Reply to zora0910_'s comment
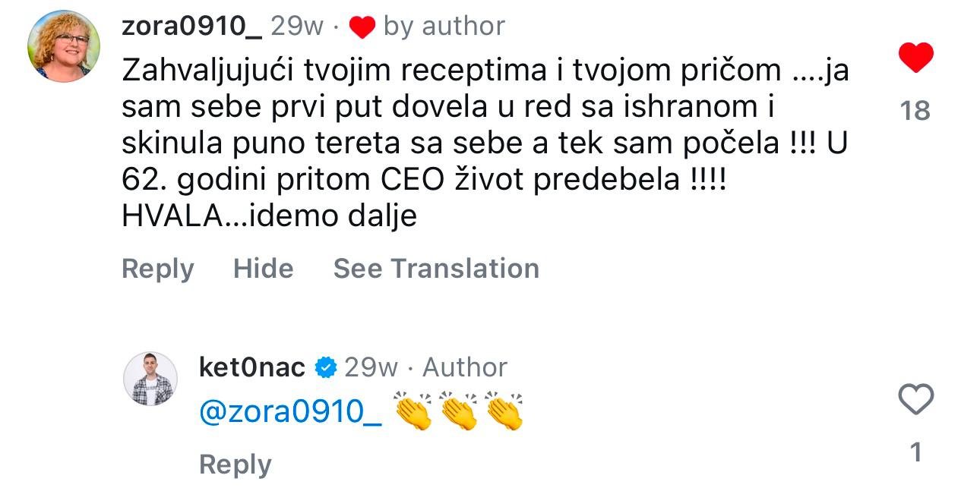The image size is (980, 488). pos(158,269)
